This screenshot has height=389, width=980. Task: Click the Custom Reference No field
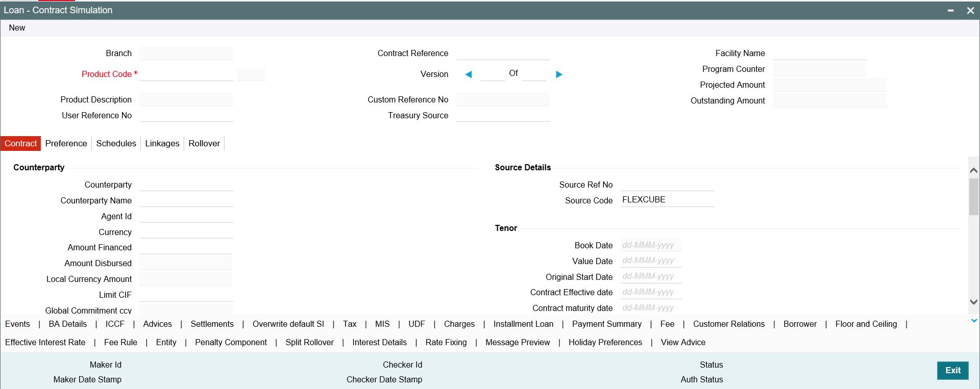[503, 99]
